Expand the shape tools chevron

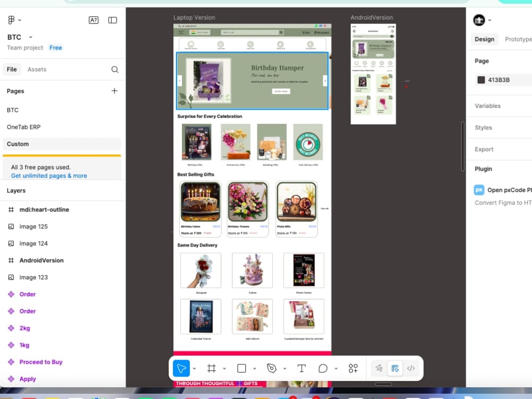point(254,369)
